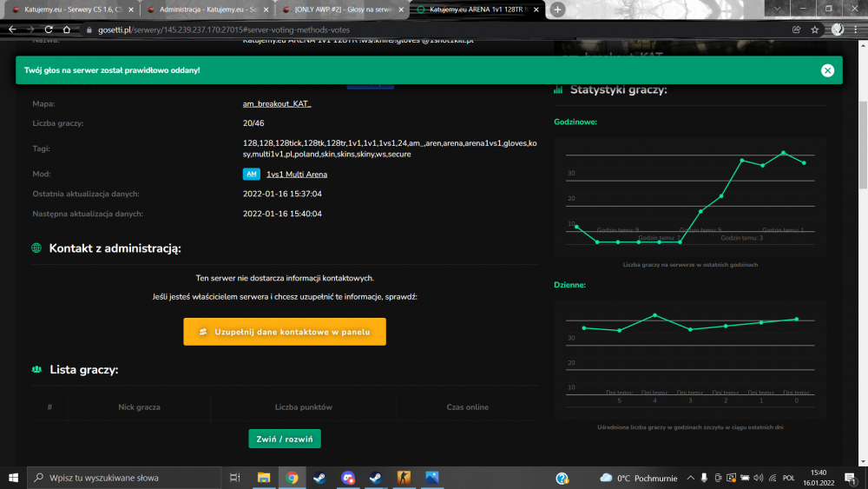Open the clock showing 15:40
The height and width of the screenshot is (489, 868).
[819, 478]
